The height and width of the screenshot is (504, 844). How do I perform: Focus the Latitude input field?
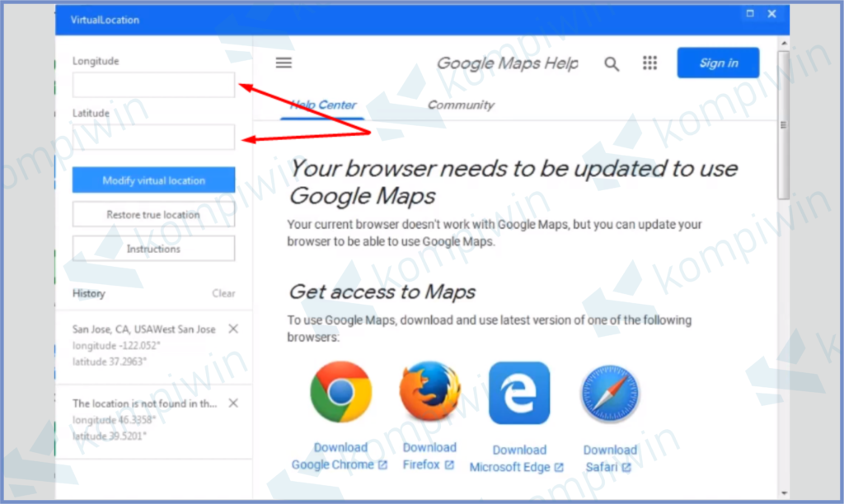coord(153,138)
